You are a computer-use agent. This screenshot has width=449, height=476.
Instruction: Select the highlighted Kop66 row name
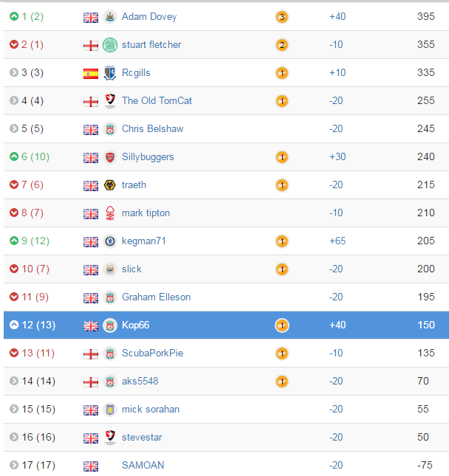coord(135,325)
